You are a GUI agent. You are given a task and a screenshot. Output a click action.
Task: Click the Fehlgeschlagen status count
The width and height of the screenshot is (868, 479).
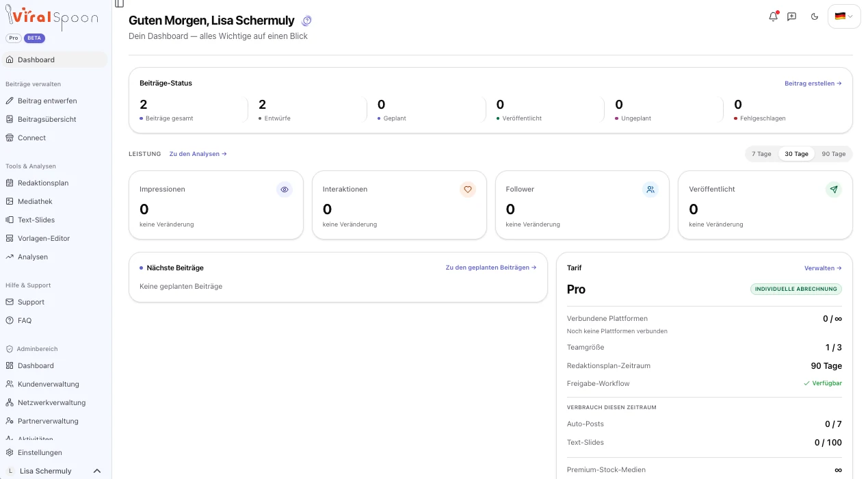pyautogui.click(x=738, y=104)
